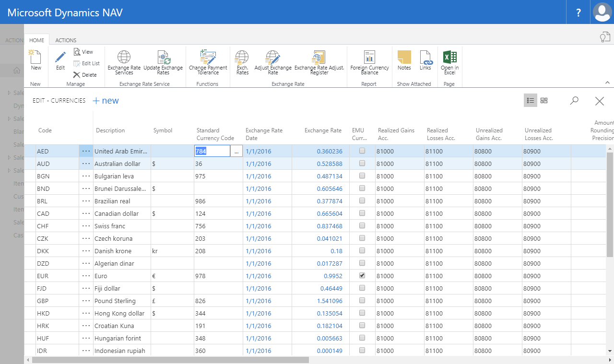614x364 pixels.
Task: Edit Standard Currency Code field 784
Action: coord(213,151)
